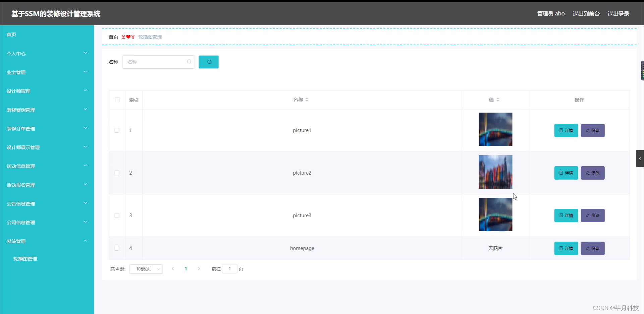
Task: Open the 轮播图管理 breadcrumb link
Action: [x=150, y=37]
